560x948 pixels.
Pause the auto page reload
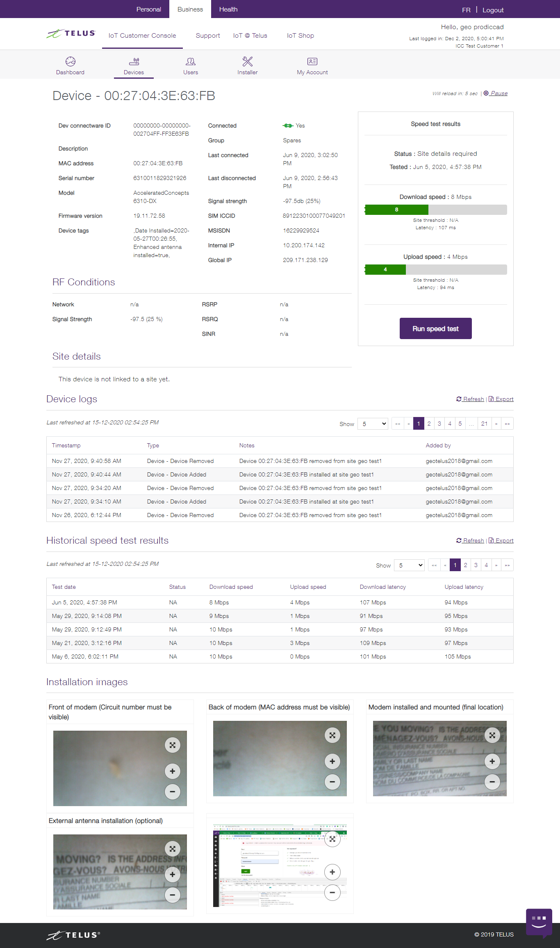pos(496,93)
